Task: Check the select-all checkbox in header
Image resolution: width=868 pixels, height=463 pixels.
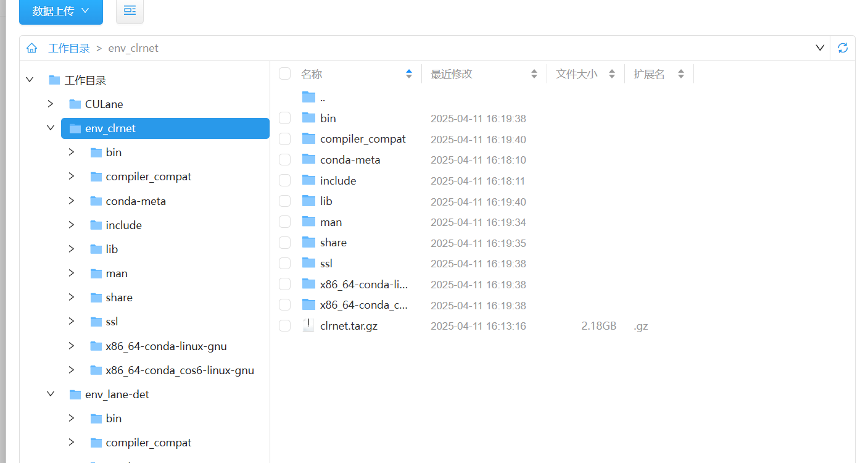Action: 284,74
